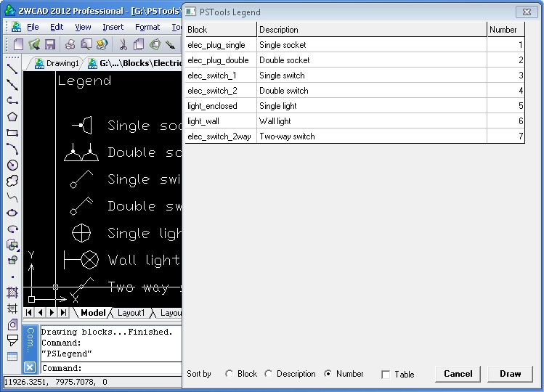Open the Insert menu
The width and height of the screenshot is (544, 392).
(113, 27)
